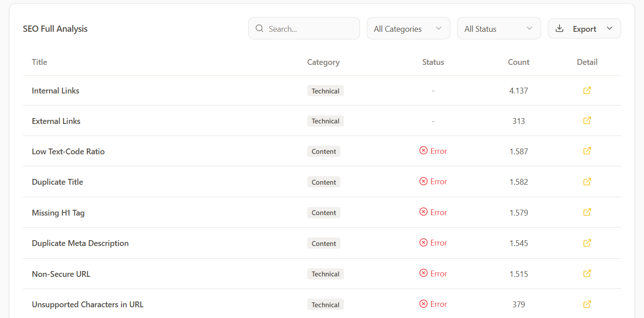
Task: Open the Export dropdown chevron
Action: tap(610, 29)
